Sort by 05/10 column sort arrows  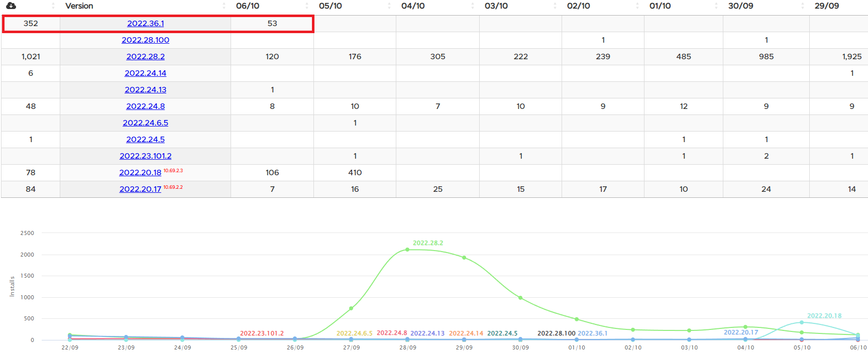click(389, 6)
